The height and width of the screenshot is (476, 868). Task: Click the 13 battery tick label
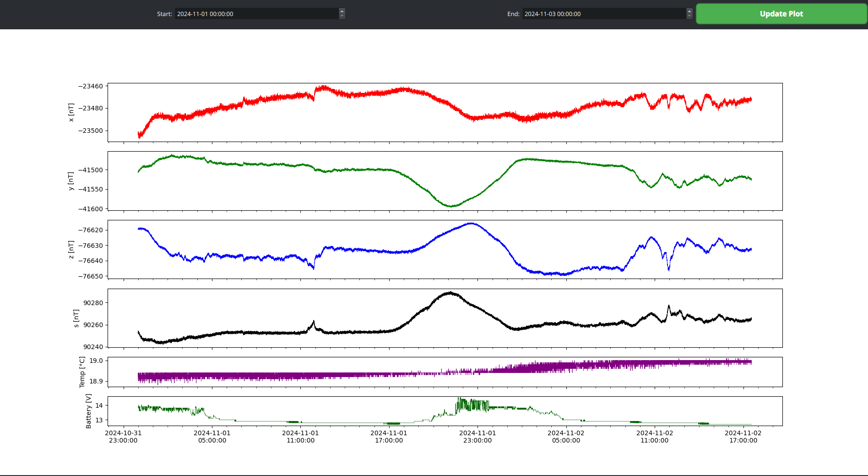coord(99,420)
